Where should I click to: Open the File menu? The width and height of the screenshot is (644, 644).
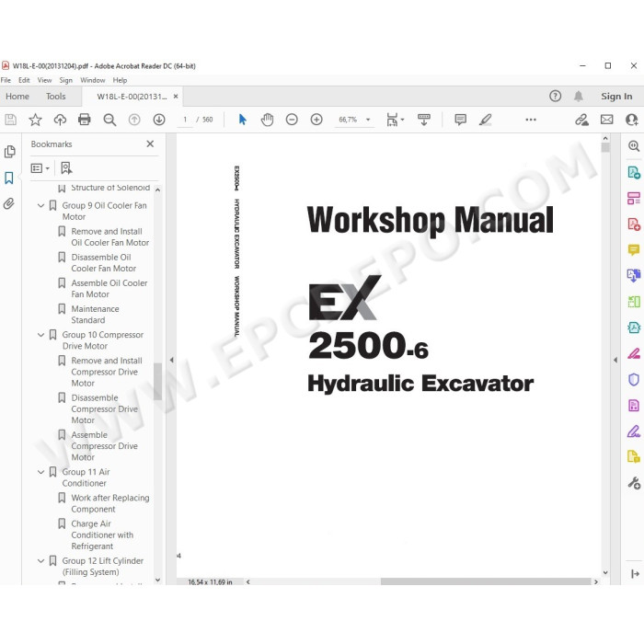click(x=6, y=80)
